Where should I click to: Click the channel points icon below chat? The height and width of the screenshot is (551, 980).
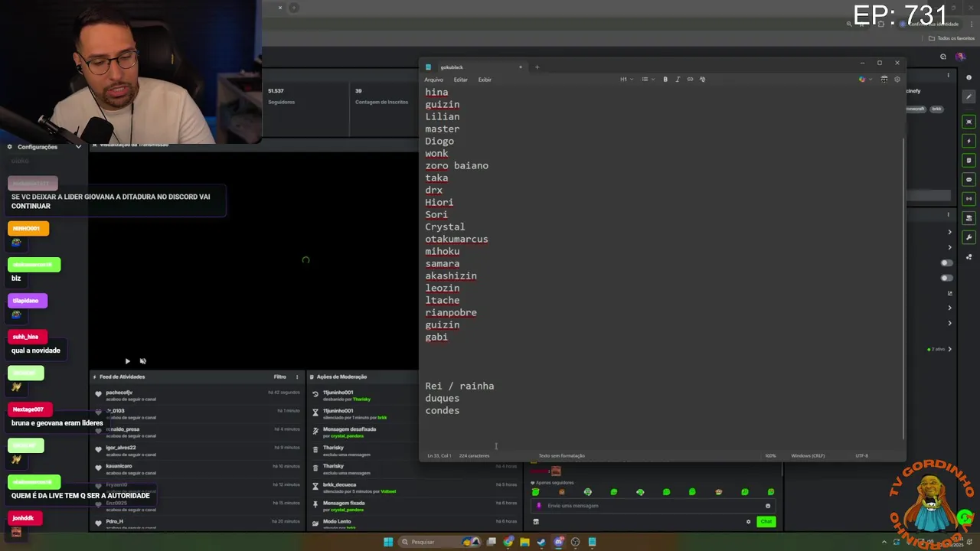[536, 522]
